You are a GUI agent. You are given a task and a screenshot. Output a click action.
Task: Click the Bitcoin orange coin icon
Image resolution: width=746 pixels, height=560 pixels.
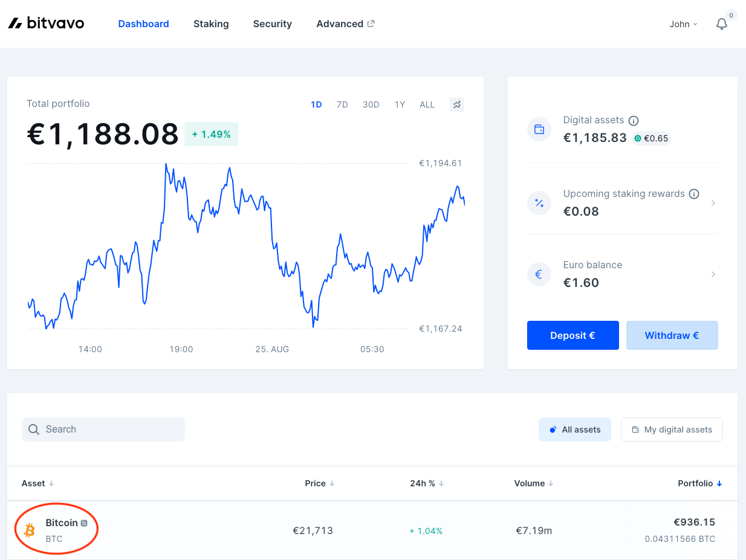[29, 530]
